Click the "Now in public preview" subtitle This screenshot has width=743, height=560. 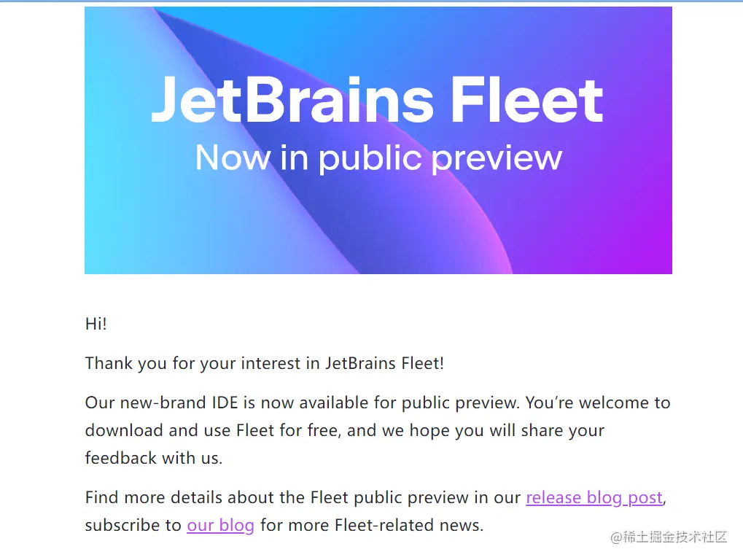[378, 157]
